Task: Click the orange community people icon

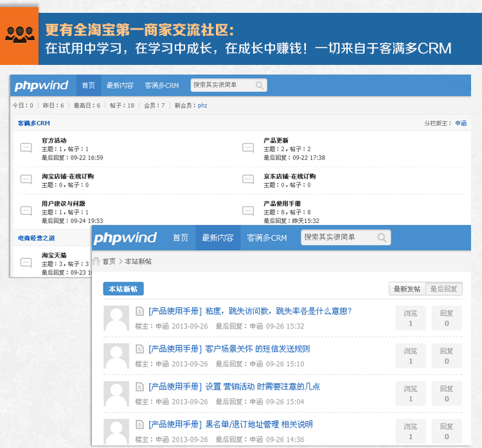Action: point(19,35)
